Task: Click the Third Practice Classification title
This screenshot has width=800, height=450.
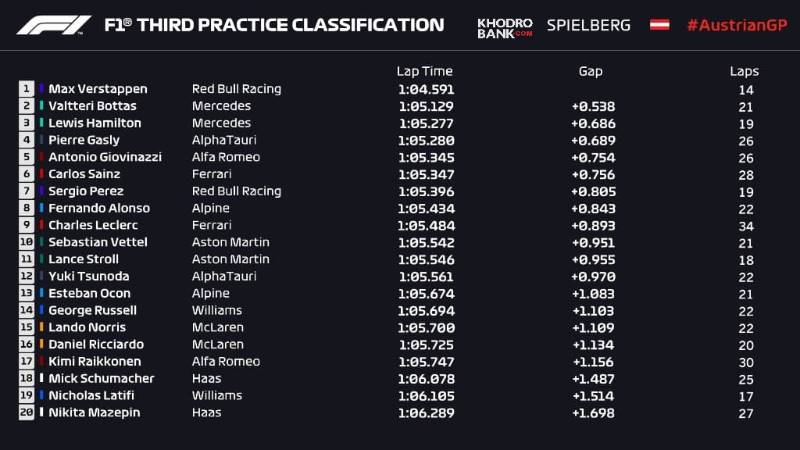Action: coord(273,25)
